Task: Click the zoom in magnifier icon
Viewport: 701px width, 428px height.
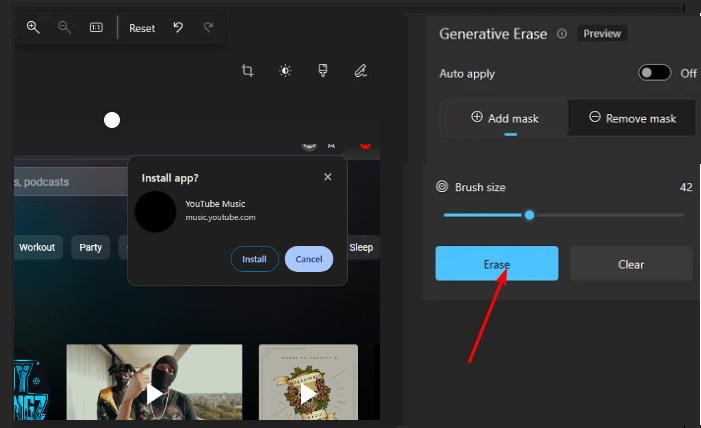Action: click(x=33, y=27)
